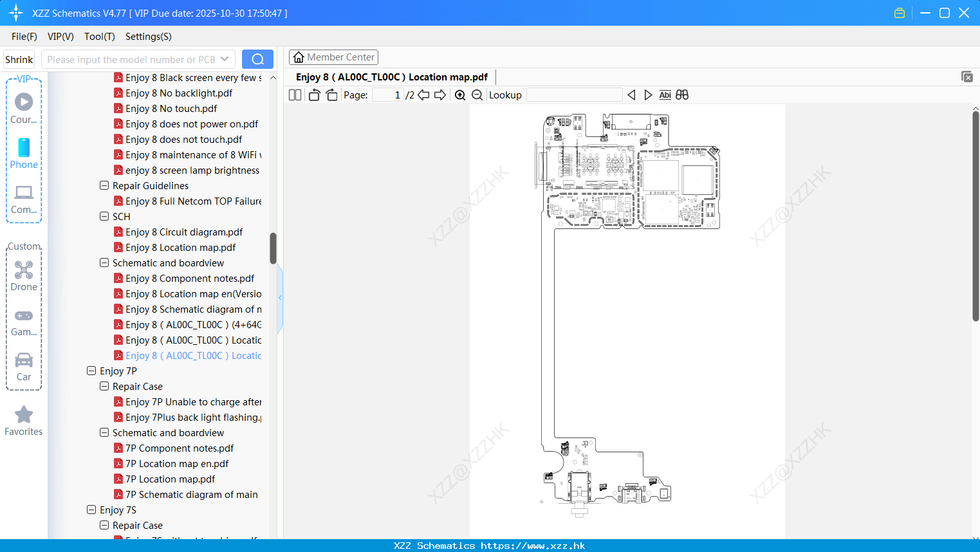Open Enjoy 8 does not power on.pdf

[x=192, y=124]
